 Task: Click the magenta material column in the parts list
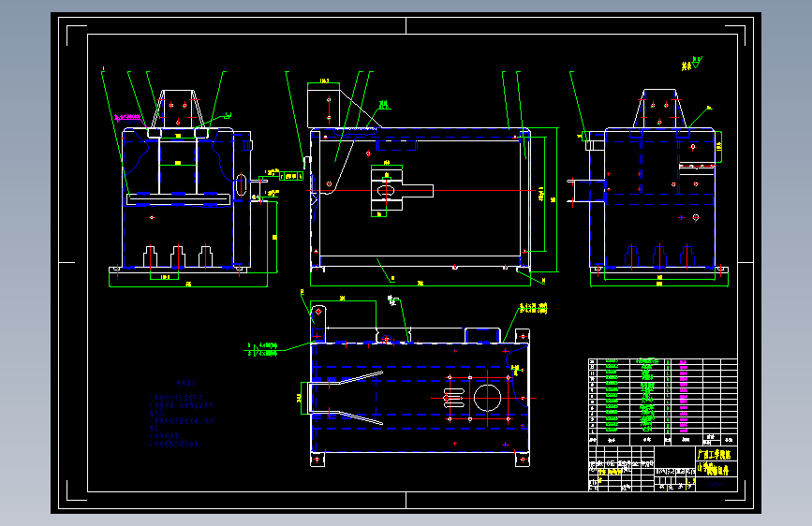pos(684,396)
